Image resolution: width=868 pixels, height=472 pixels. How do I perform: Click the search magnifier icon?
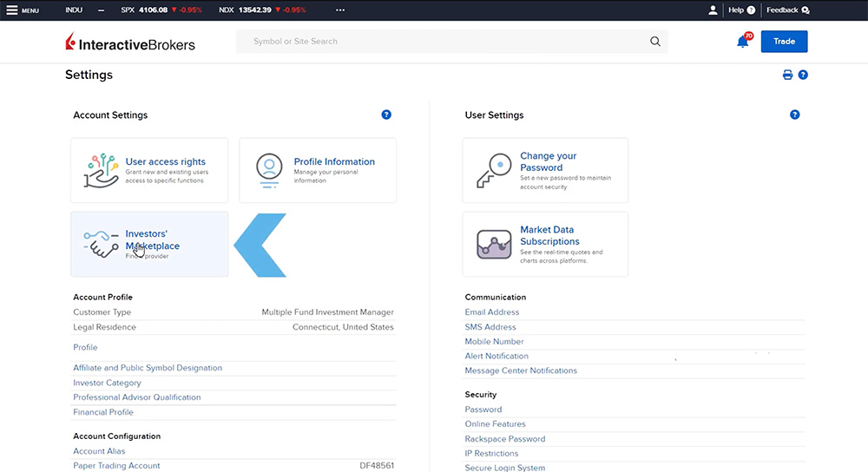[655, 42]
